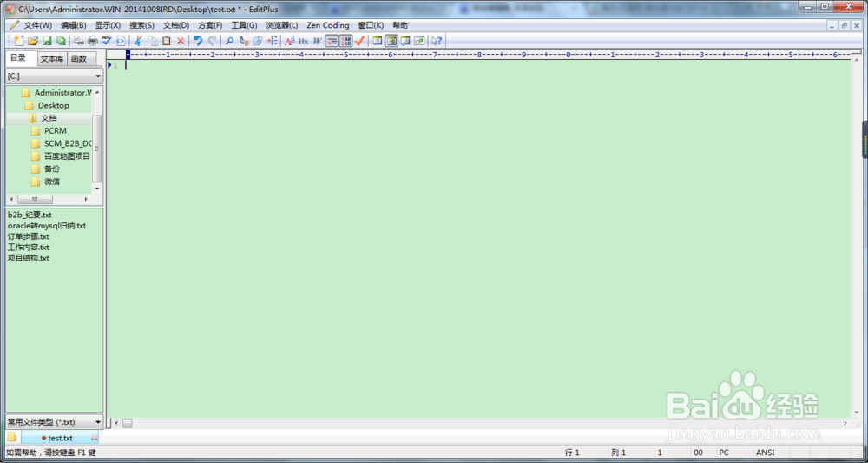Image resolution: width=868 pixels, height=463 pixels.
Task: Open the Zen Coding menu
Action: click(328, 25)
